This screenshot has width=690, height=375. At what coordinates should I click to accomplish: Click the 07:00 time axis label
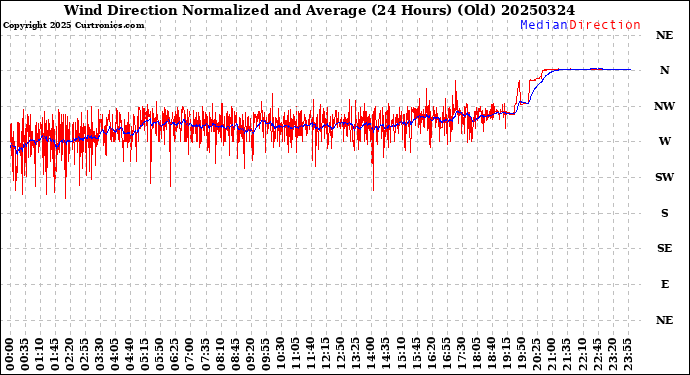[x=190, y=355]
